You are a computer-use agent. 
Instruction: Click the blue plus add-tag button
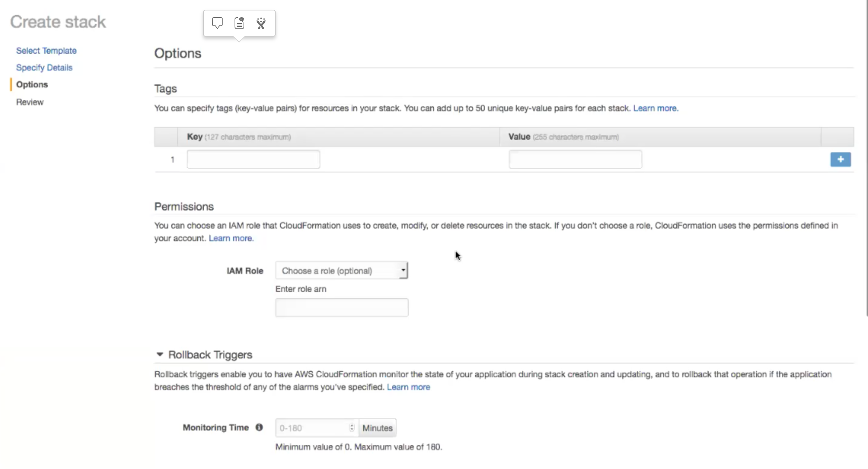tap(840, 159)
